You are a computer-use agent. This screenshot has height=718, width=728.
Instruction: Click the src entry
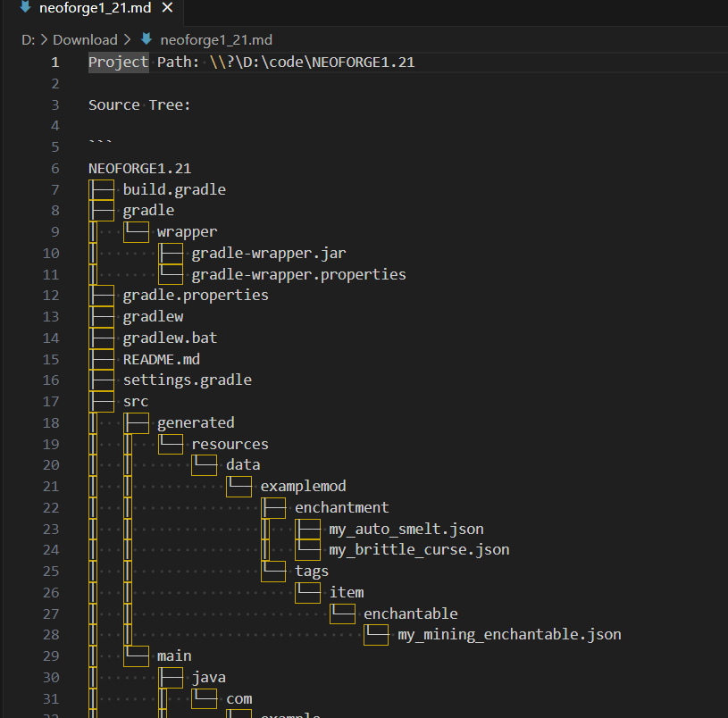(x=136, y=402)
